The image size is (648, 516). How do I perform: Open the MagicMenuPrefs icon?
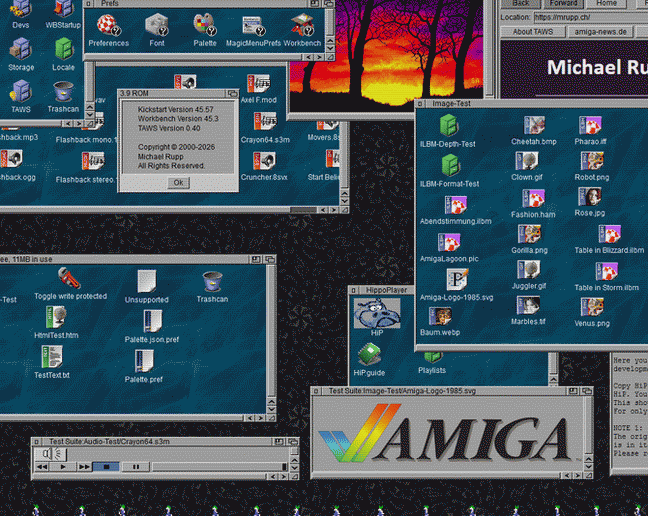click(x=253, y=26)
